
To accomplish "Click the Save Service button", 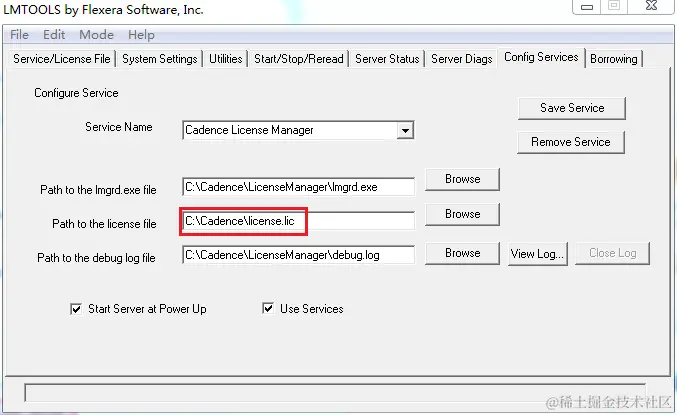I will [x=572, y=108].
